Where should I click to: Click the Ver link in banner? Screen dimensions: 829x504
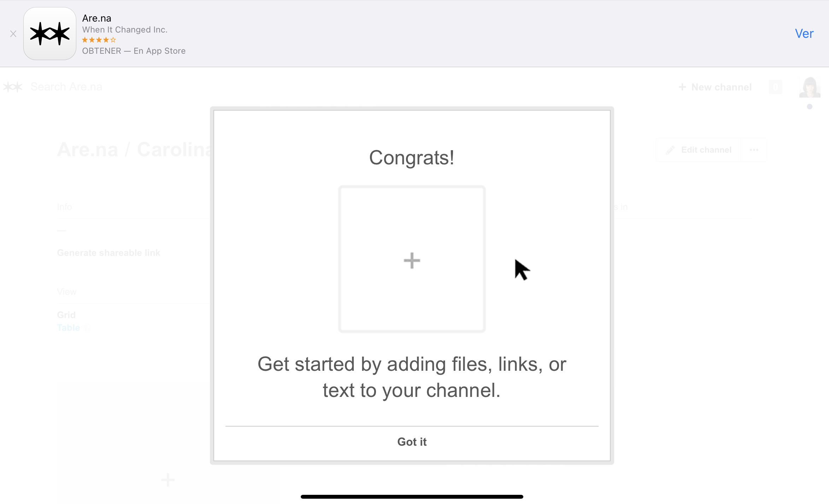click(x=804, y=34)
